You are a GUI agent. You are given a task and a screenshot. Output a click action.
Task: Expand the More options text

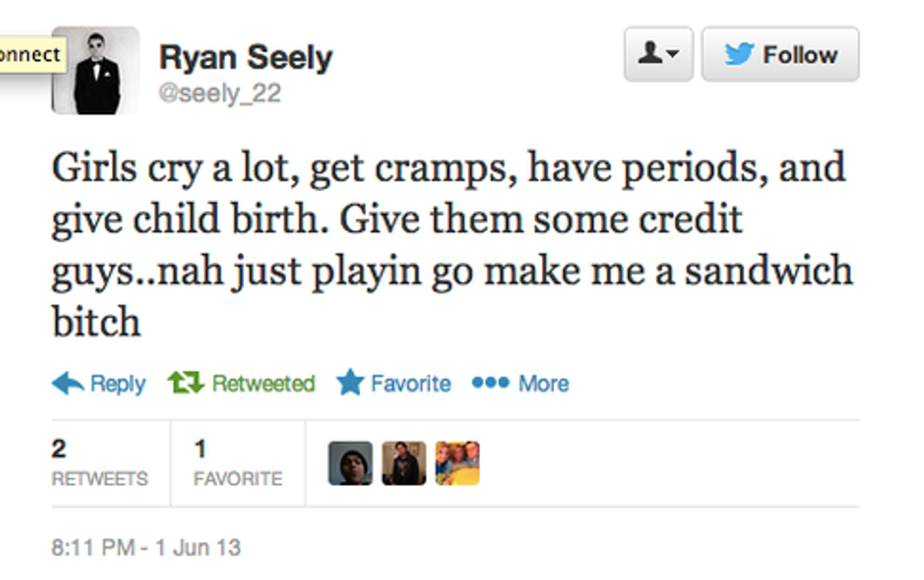544,384
